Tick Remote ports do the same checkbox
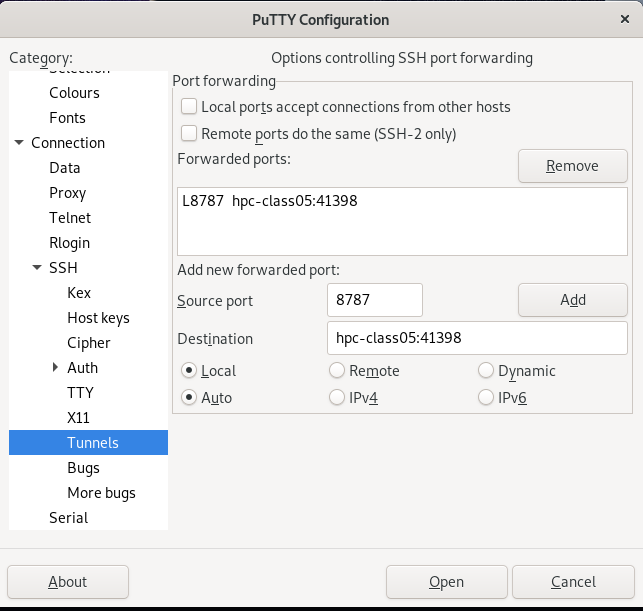 [189, 134]
